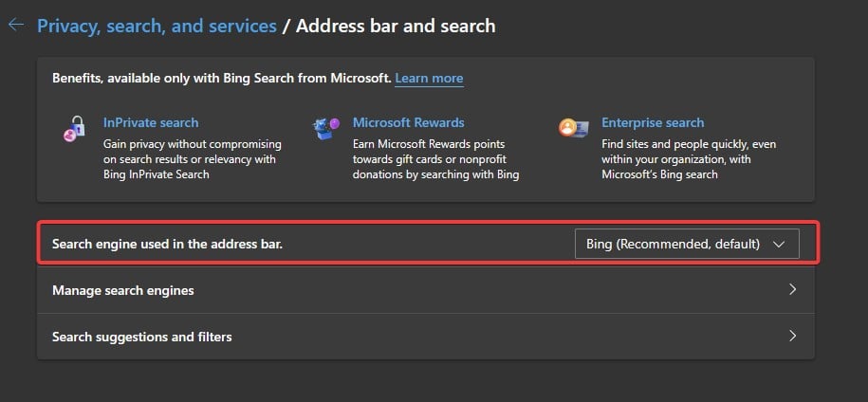Click the chevron arrow in Manage search engines row

(x=792, y=289)
